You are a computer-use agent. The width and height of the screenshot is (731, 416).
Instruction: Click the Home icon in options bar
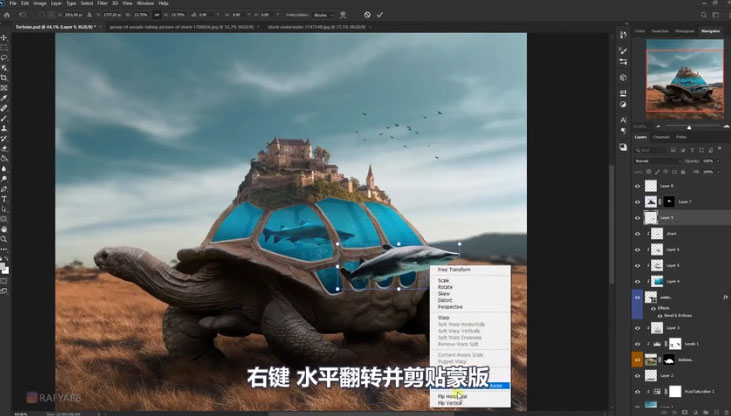tap(7, 15)
